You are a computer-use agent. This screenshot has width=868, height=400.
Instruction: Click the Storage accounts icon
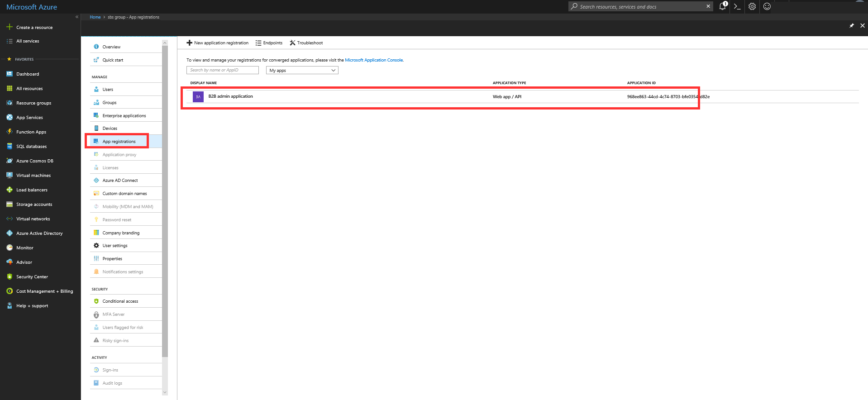[x=10, y=205]
